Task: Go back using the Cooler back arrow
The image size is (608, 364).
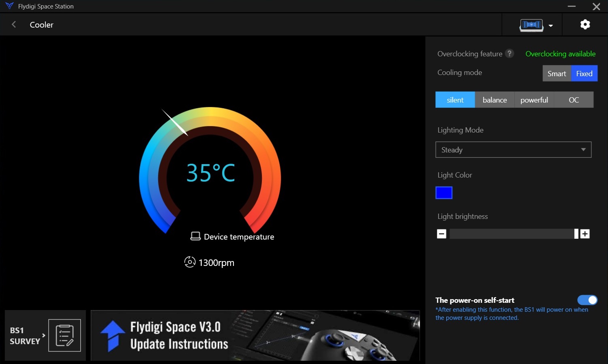Action: click(x=14, y=24)
